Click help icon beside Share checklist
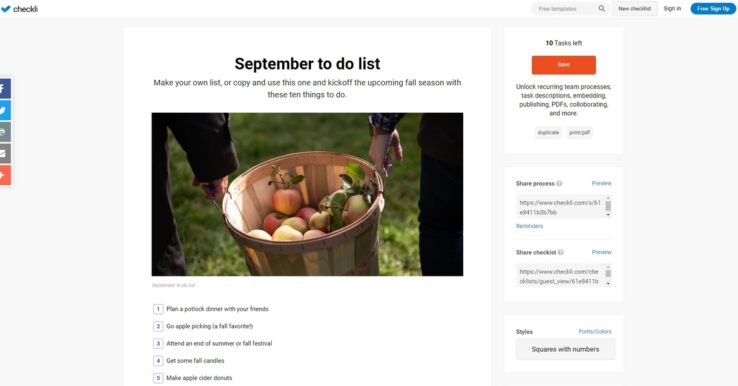The image size is (738, 386). pyautogui.click(x=561, y=252)
